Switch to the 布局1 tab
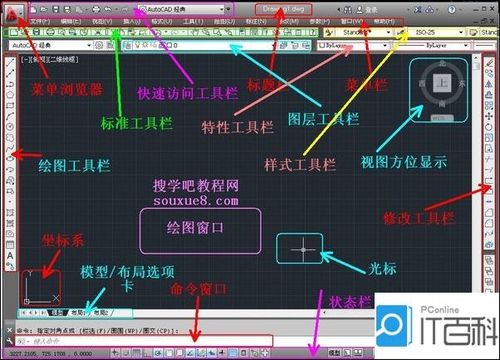The width and height of the screenshot is (500, 360). pyautogui.click(x=78, y=313)
